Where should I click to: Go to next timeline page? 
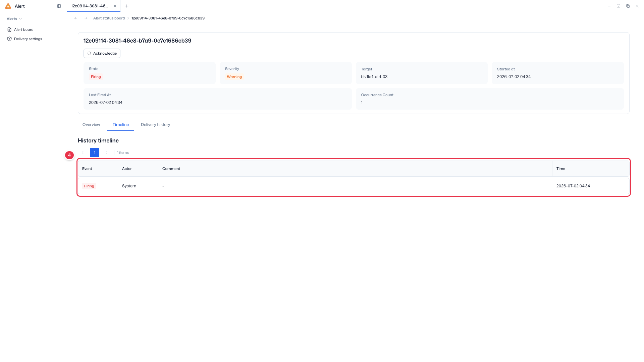(107, 153)
